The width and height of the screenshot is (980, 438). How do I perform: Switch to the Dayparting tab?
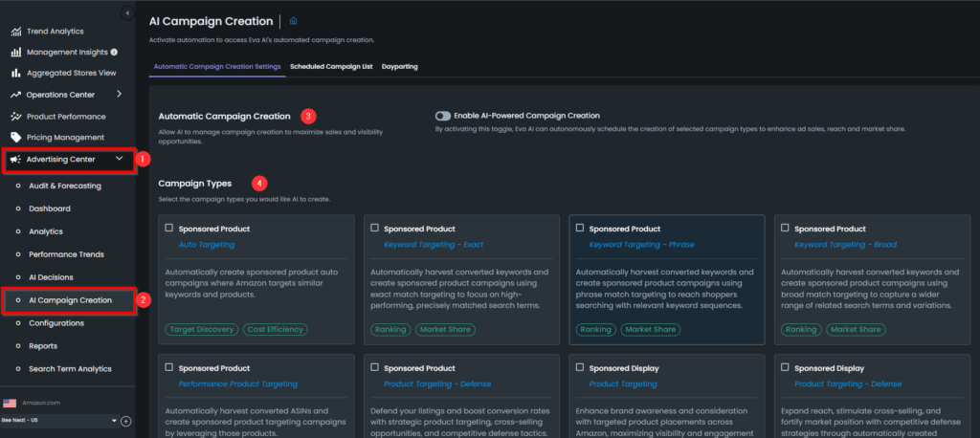tap(400, 66)
